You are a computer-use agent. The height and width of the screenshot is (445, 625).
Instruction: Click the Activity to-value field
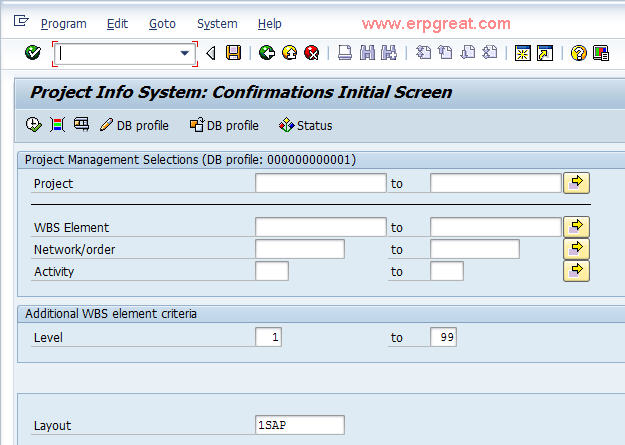click(447, 271)
